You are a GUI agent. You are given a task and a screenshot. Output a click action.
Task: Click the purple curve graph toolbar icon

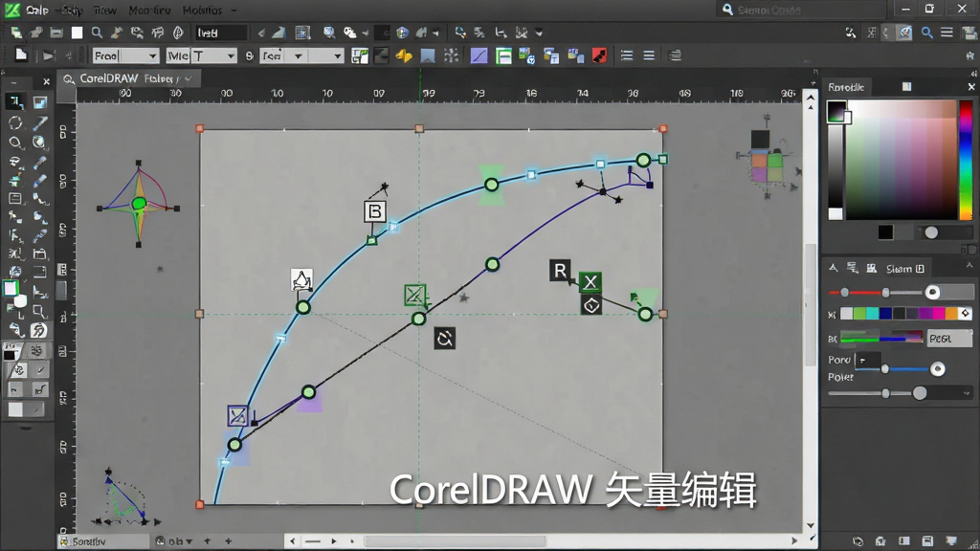479,56
